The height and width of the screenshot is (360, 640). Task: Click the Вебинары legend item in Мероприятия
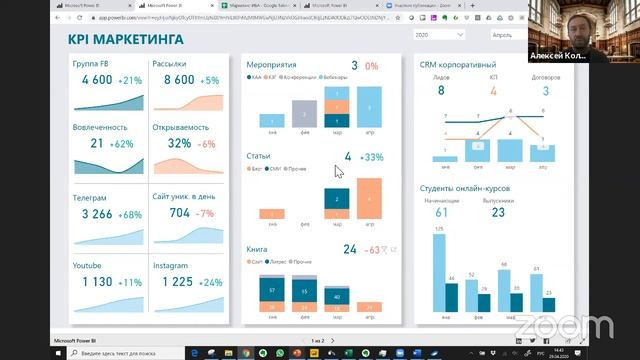pos(333,77)
